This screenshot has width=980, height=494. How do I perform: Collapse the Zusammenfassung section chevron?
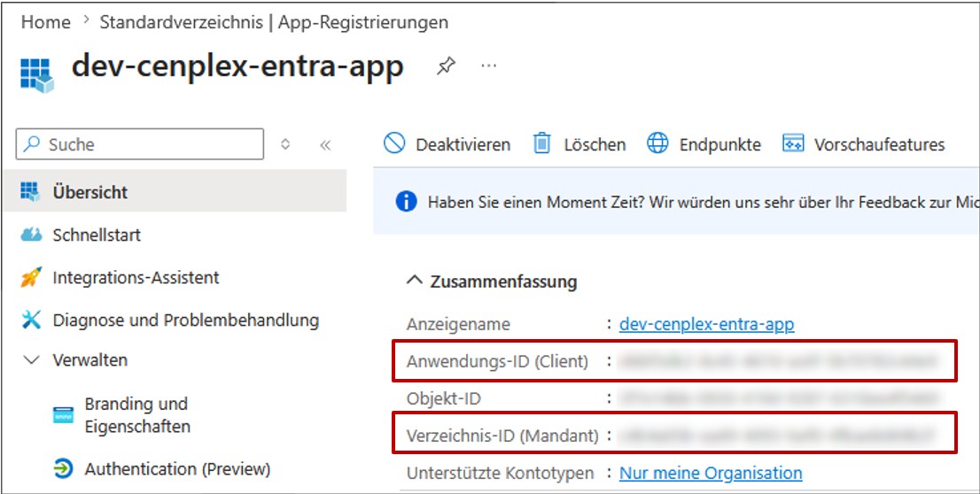415,281
